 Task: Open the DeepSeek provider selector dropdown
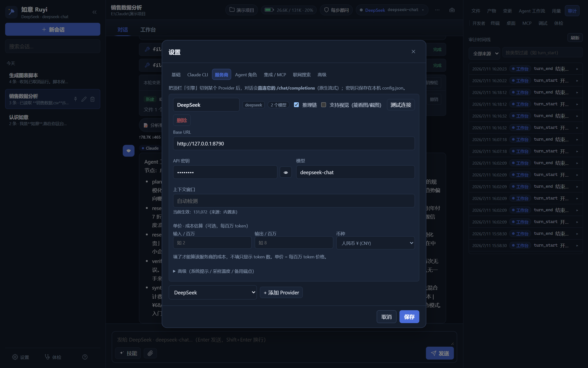click(x=213, y=292)
